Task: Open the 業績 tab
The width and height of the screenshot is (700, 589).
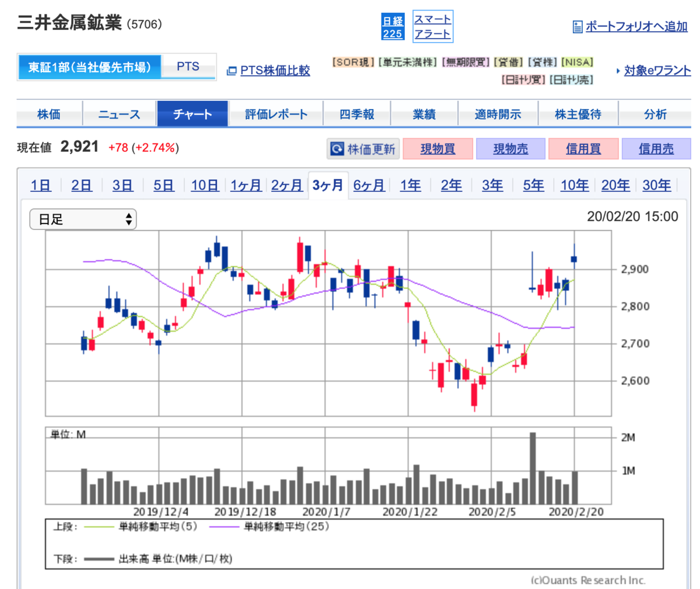Action: (x=424, y=114)
